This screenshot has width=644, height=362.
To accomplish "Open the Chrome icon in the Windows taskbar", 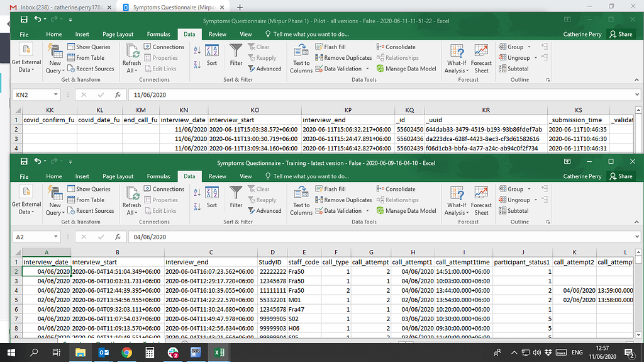I will 126,353.
